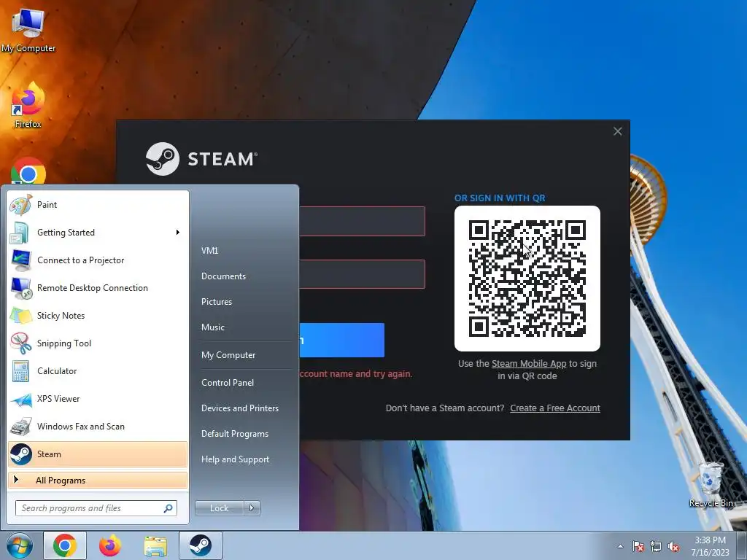Open Connect to a Projector

point(98,260)
